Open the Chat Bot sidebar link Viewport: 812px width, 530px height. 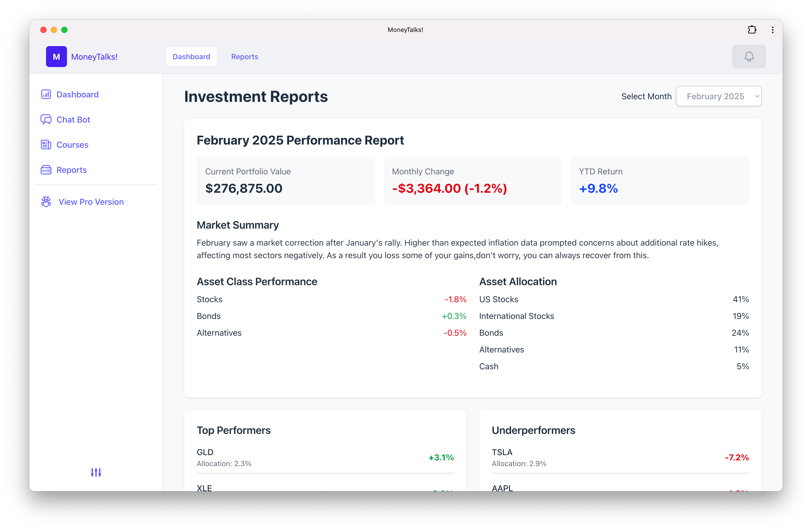coord(73,119)
